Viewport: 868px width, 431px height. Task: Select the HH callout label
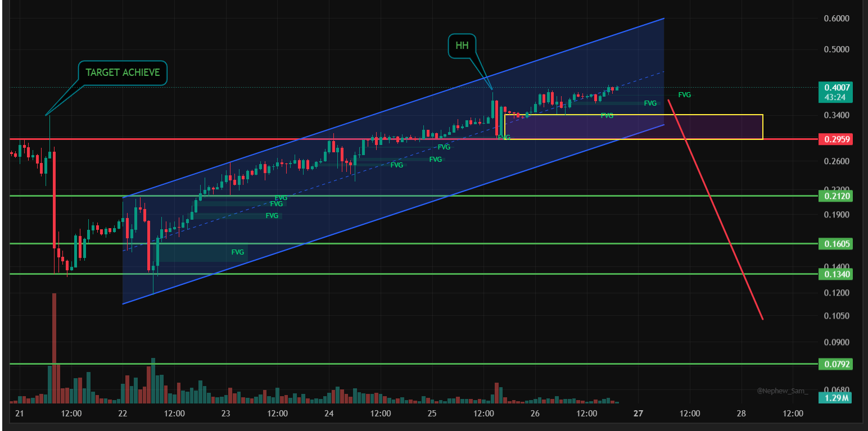click(462, 46)
